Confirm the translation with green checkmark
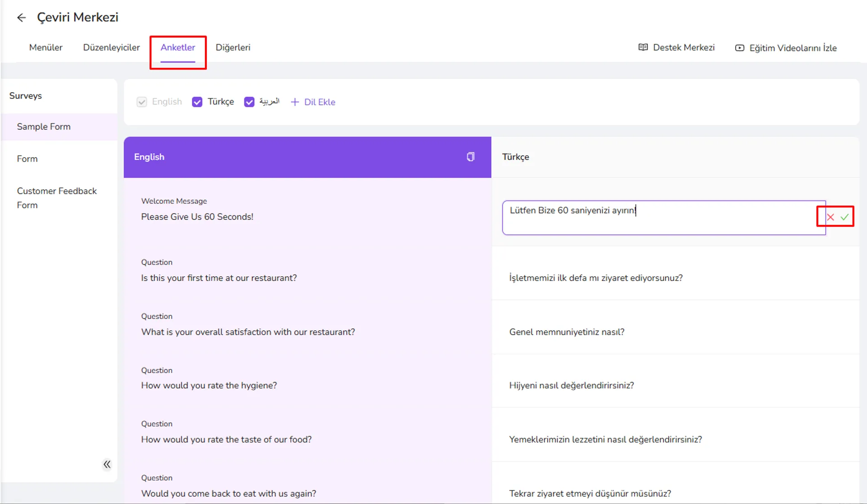 [844, 217]
